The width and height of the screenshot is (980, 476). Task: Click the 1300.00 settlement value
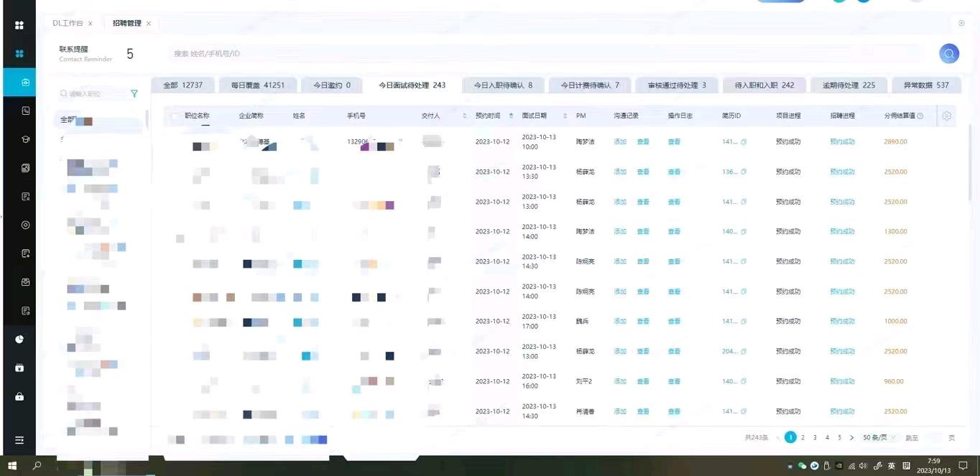tap(895, 232)
